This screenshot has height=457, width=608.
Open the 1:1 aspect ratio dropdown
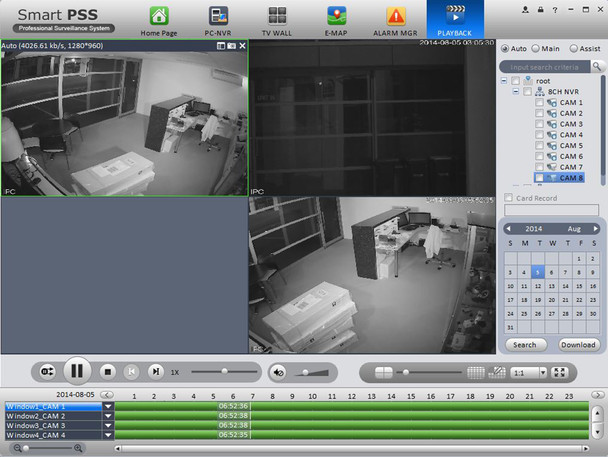pyautogui.click(x=543, y=373)
